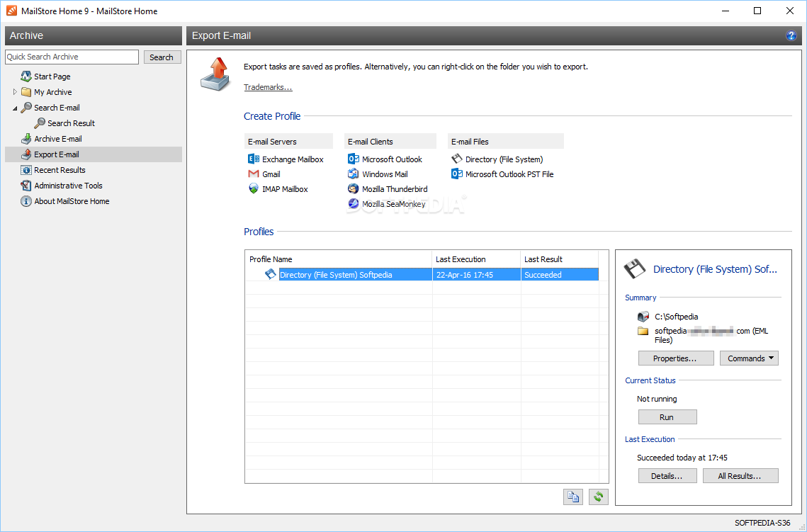Click the Microsoft Outlook client icon
The height and width of the screenshot is (532, 807).
353,159
